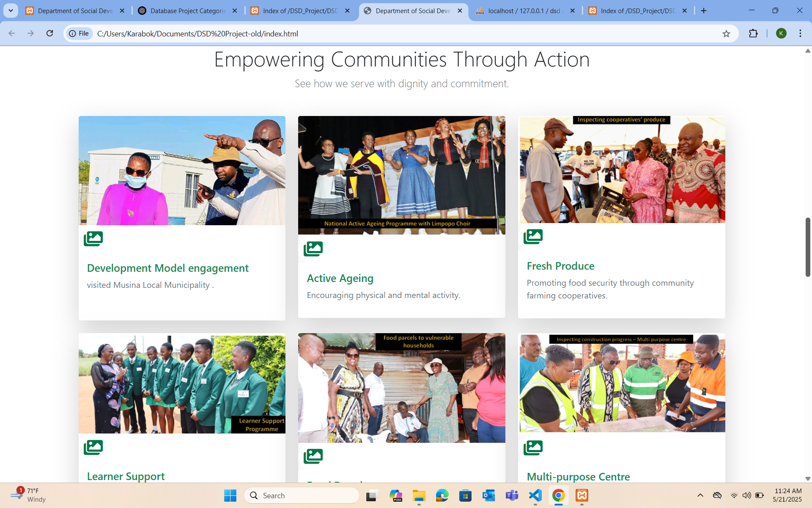Click the Windows taskbar Search box
This screenshot has width=812, height=508.
pyautogui.click(x=302, y=495)
